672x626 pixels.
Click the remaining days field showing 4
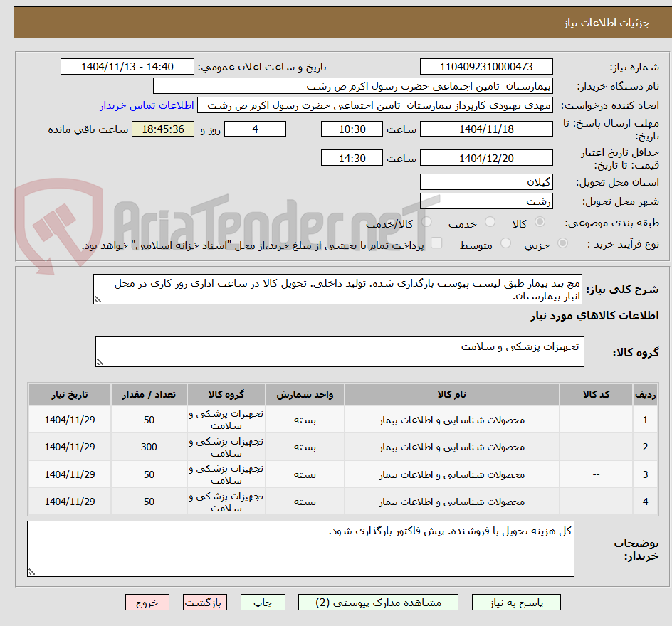255,129
